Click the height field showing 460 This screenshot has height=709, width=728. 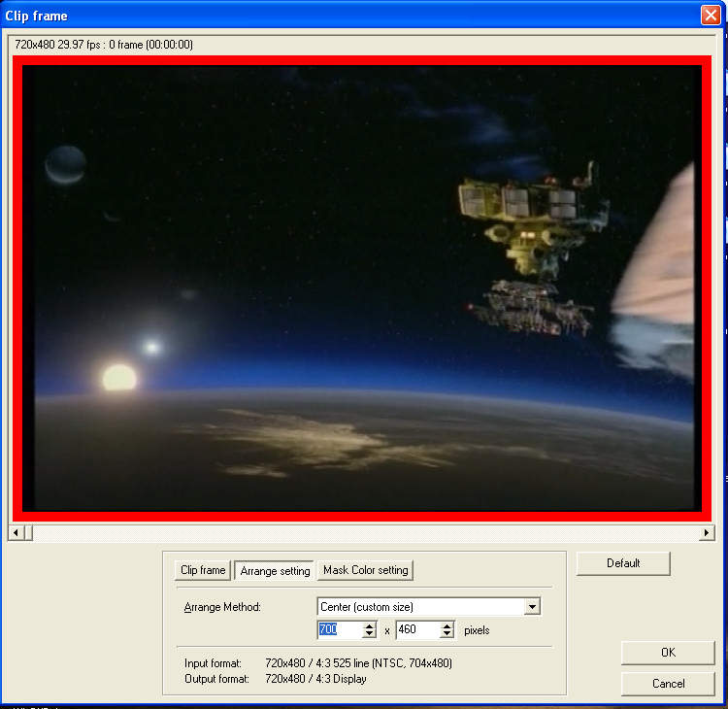click(417, 629)
